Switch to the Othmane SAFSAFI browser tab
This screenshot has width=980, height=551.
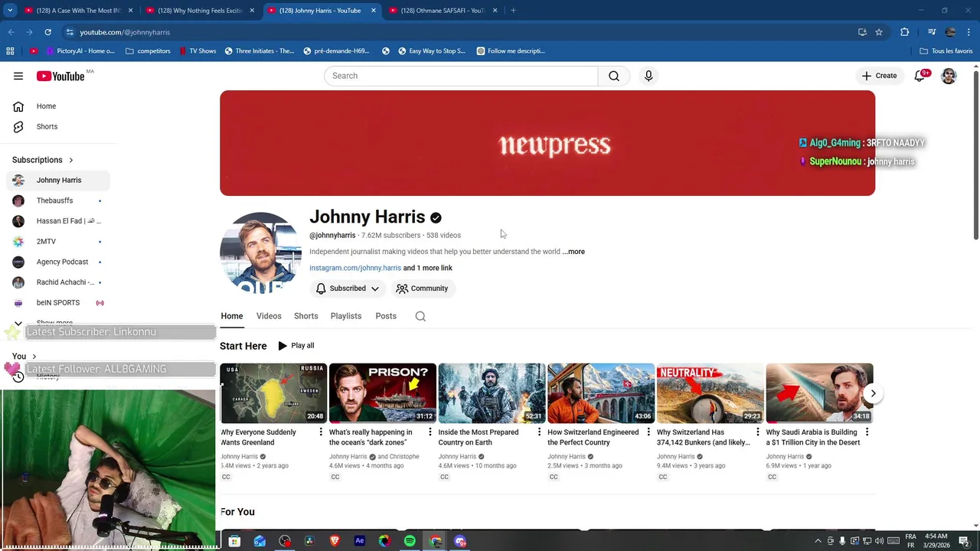click(444, 11)
